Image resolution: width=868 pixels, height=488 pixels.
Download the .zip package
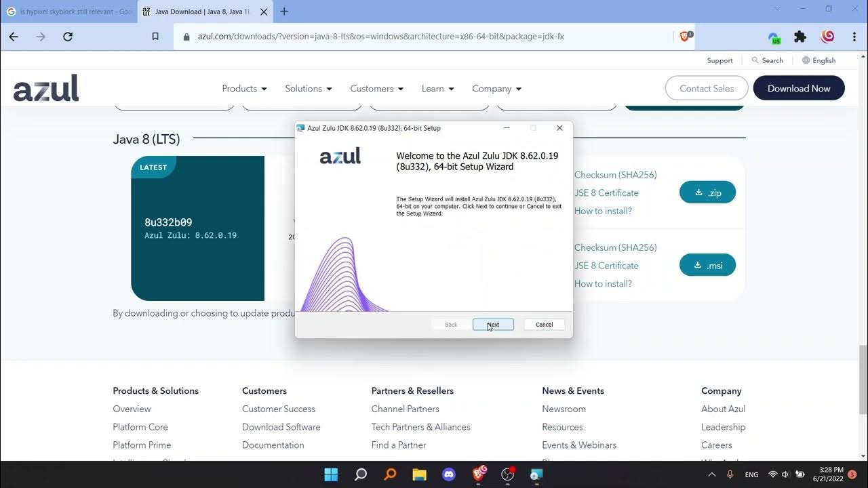[707, 192]
